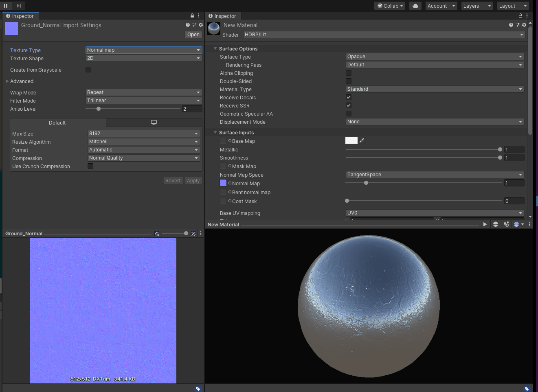This screenshot has height=392, width=538.
Task: Click the Open button to edit the texture
Action: click(193, 35)
